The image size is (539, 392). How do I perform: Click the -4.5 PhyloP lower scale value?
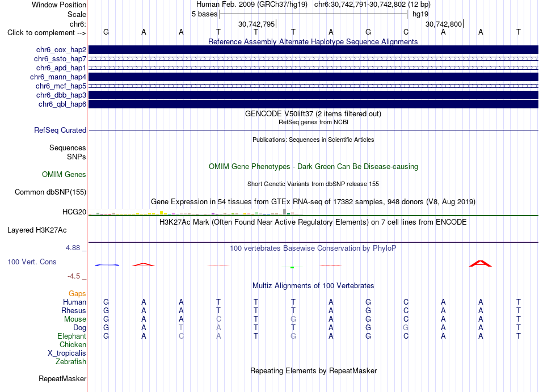point(74,276)
